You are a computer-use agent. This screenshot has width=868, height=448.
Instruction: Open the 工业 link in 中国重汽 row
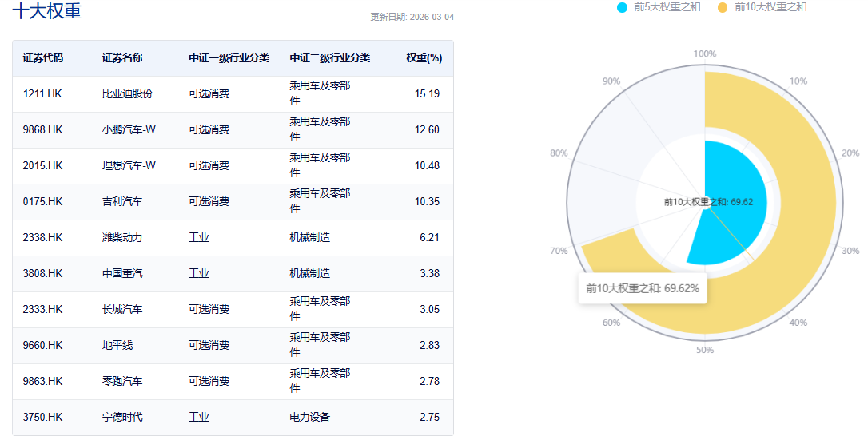(198, 273)
